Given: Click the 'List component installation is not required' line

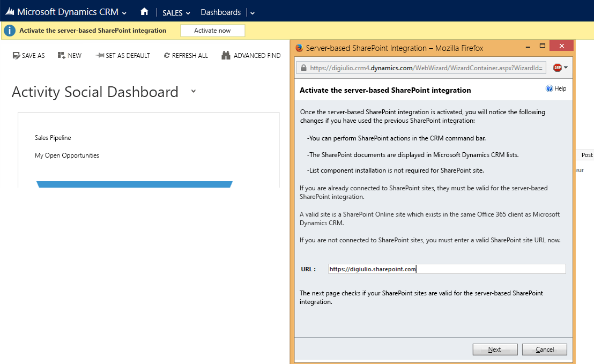Looking at the screenshot, I should click(396, 170).
